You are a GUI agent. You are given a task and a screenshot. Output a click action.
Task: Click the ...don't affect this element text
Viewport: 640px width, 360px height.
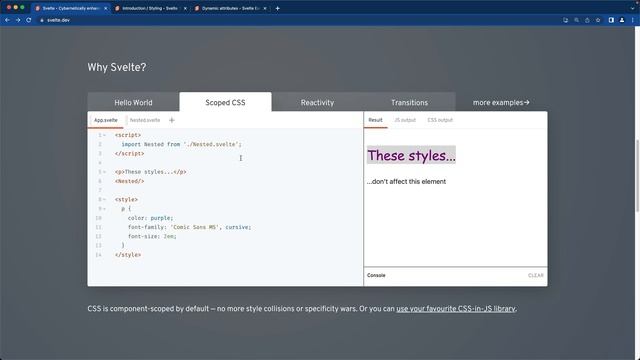point(406,182)
